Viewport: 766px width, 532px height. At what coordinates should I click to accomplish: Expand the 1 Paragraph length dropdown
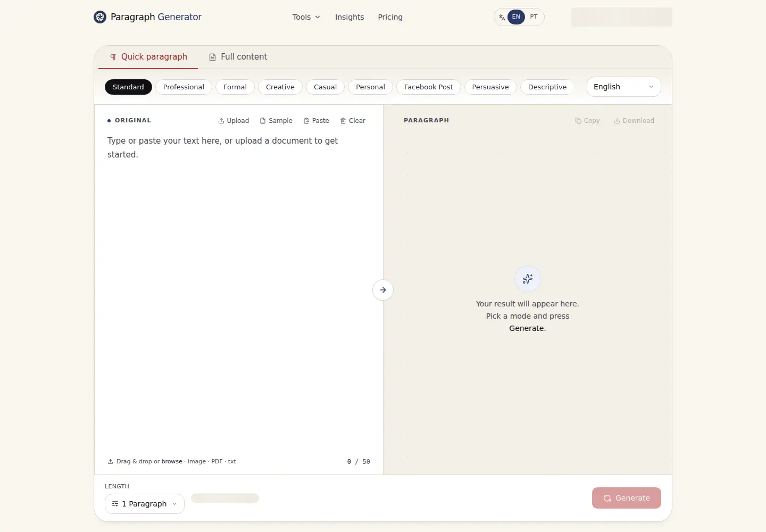tap(145, 504)
